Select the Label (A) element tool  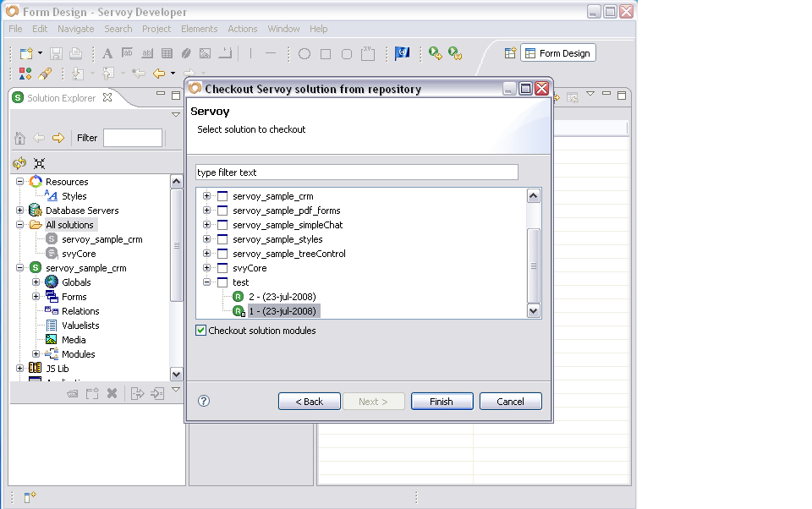click(107, 54)
